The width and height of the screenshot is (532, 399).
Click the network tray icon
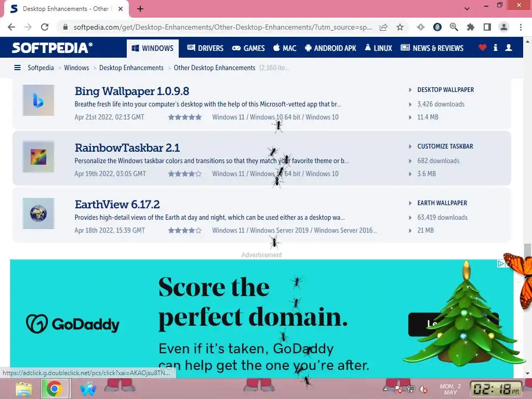click(410, 390)
